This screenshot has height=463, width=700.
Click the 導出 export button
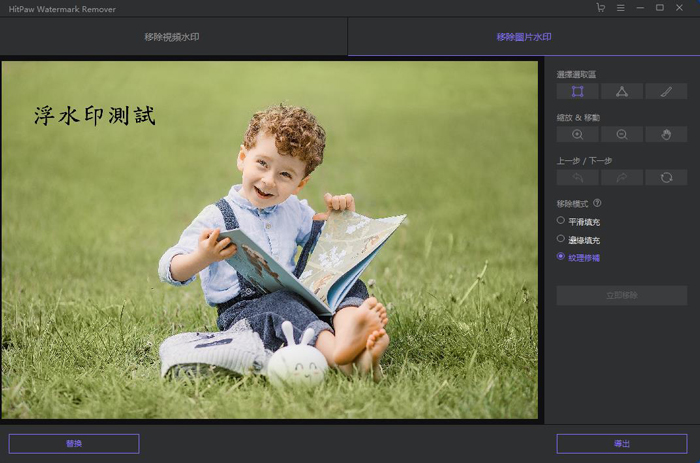click(622, 443)
